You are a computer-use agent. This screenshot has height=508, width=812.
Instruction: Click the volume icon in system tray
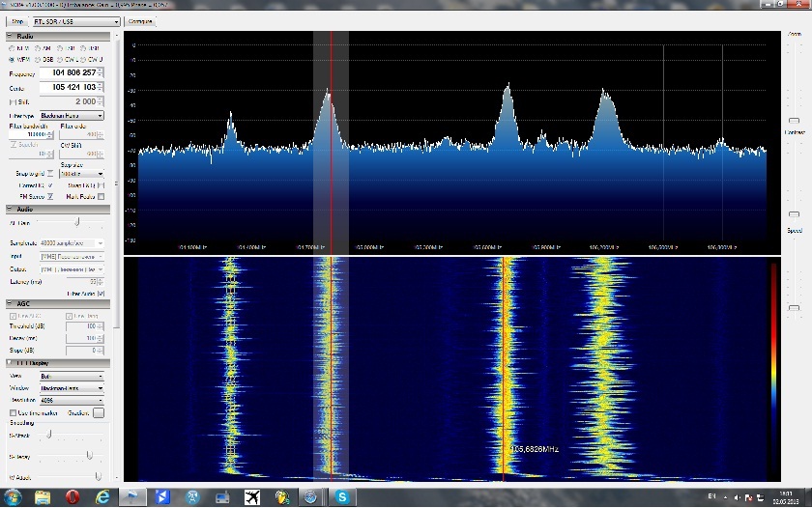click(737, 497)
